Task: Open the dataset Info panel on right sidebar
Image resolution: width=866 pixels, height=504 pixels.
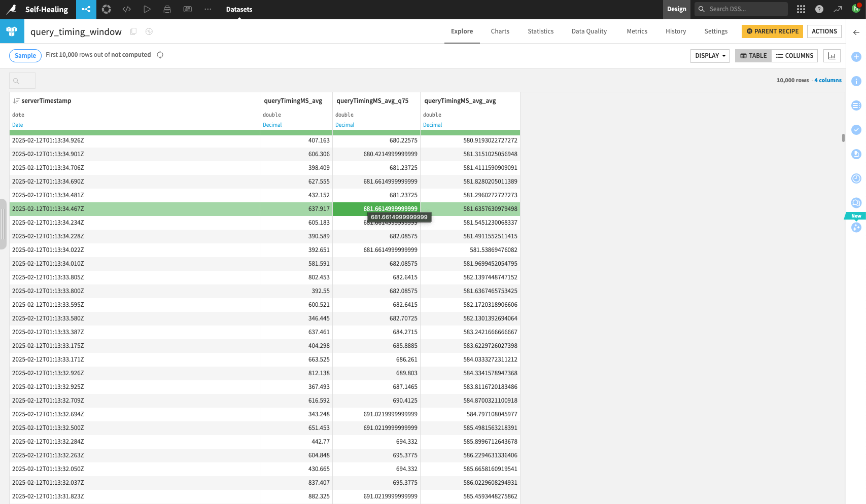Action: pyautogui.click(x=856, y=81)
